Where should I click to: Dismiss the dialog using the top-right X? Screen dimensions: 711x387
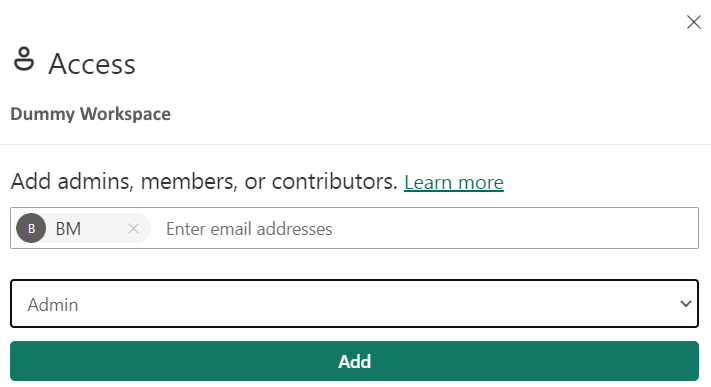(694, 22)
